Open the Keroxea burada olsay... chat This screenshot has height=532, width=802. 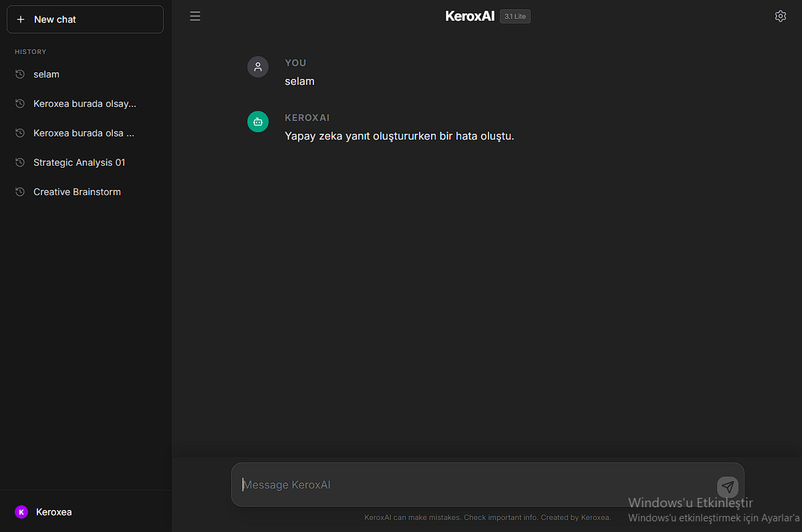(x=85, y=104)
